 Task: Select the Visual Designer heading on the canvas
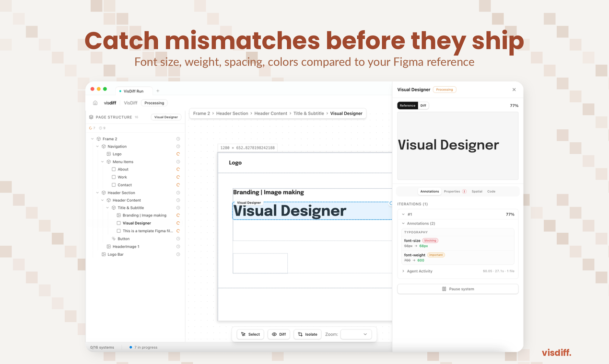(x=290, y=211)
